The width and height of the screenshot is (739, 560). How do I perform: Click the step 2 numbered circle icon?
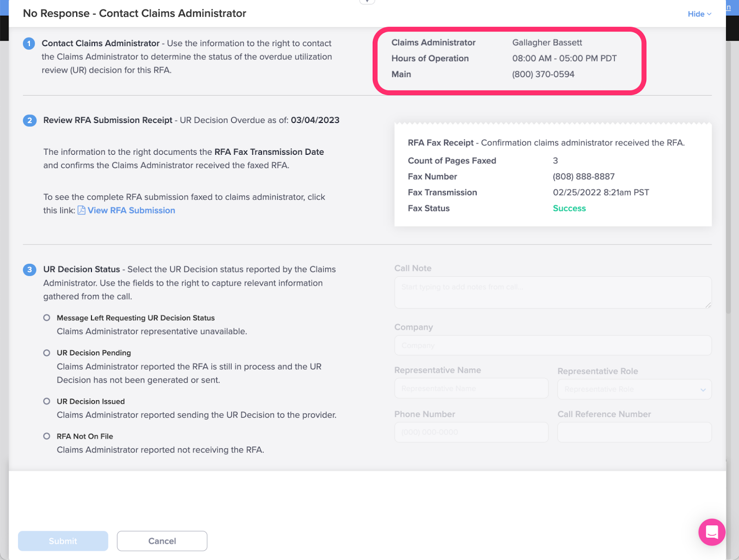(30, 121)
